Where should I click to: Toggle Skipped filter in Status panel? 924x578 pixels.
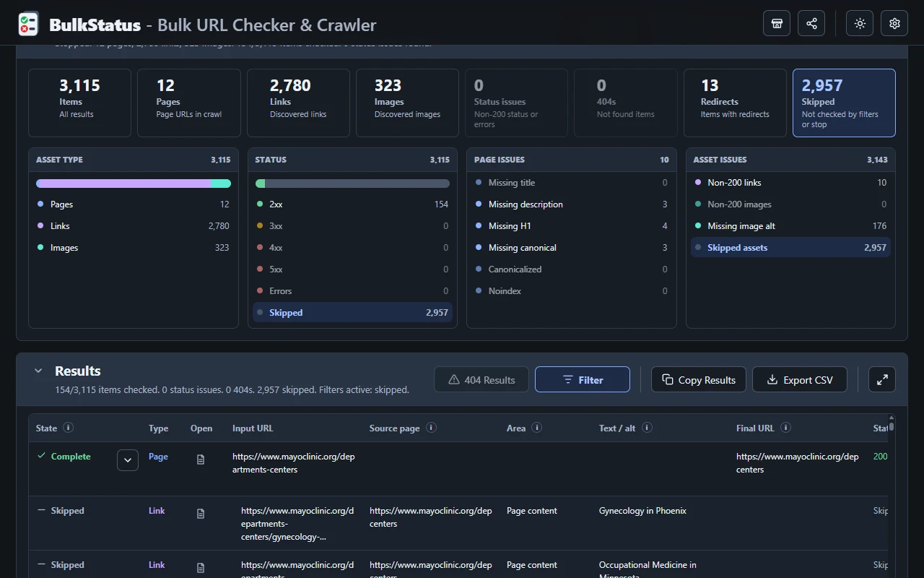[352, 312]
